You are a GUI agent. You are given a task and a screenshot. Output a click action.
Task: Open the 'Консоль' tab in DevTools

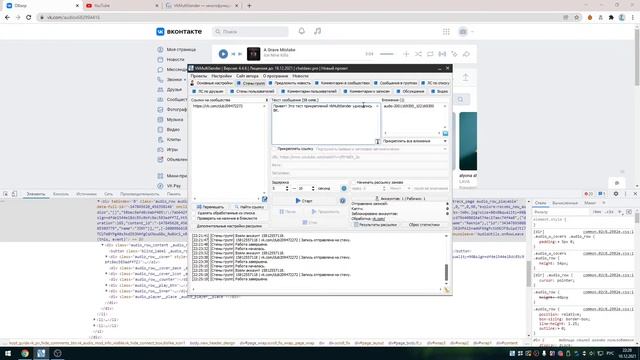61,194
